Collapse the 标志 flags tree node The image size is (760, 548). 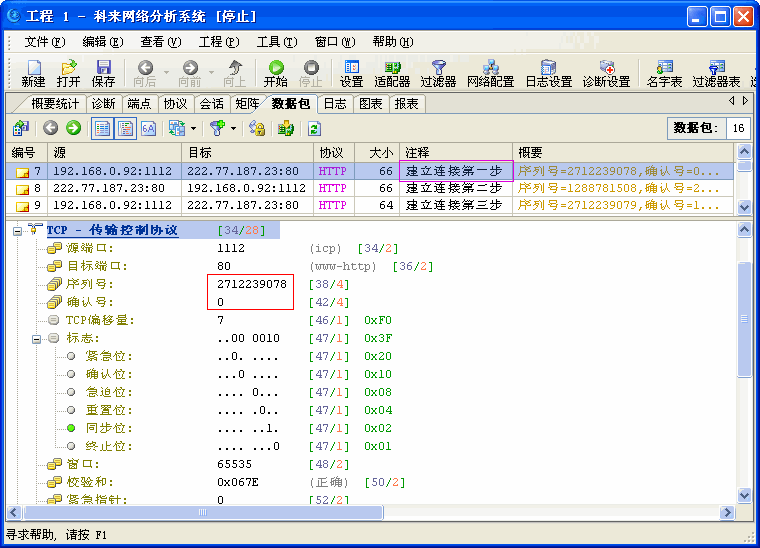(x=36, y=339)
